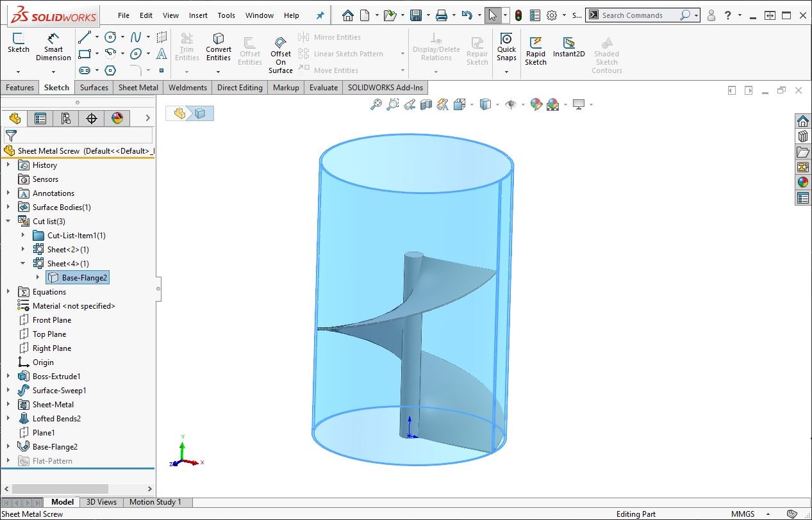
Task: Select the Text sketch tool
Action: [162, 54]
